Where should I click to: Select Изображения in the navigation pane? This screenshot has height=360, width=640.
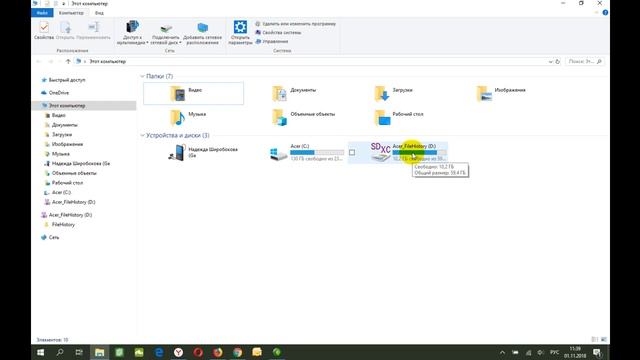(x=67, y=144)
